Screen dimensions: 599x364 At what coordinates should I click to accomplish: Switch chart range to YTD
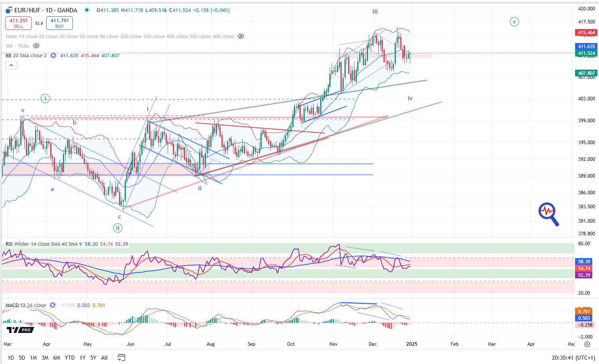click(70, 358)
